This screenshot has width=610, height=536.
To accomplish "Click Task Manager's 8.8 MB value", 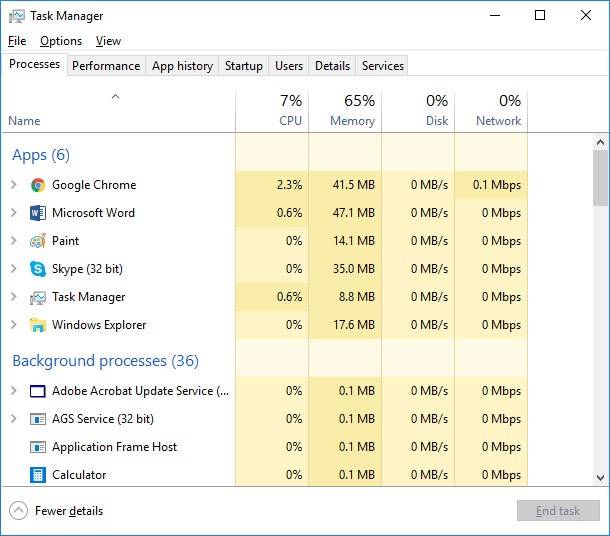I will tap(357, 297).
